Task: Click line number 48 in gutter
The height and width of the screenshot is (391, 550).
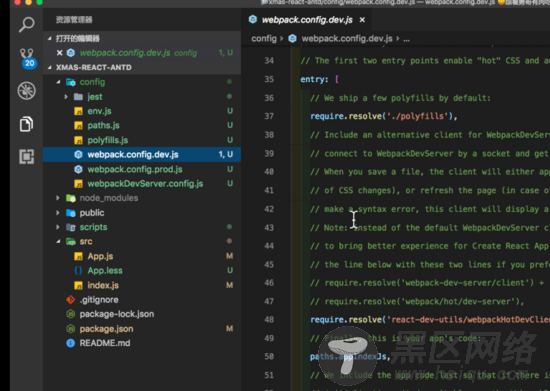Action: coord(269,320)
